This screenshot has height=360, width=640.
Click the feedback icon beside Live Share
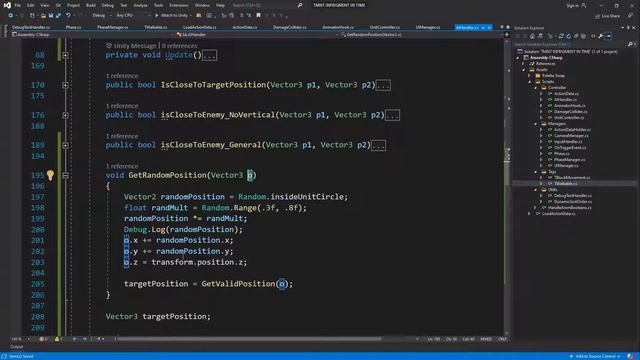pos(630,16)
